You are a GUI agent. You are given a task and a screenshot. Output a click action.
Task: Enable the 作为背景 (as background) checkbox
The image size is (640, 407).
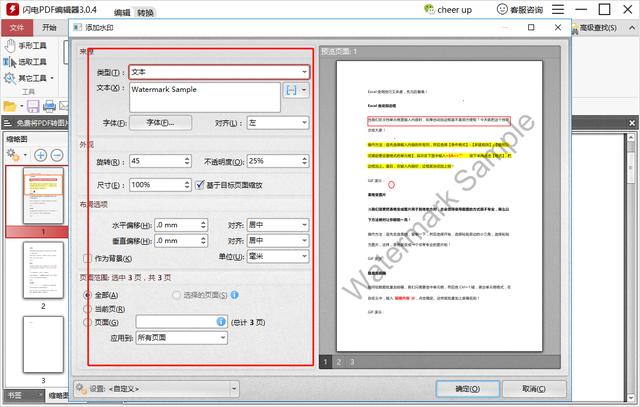88,258
